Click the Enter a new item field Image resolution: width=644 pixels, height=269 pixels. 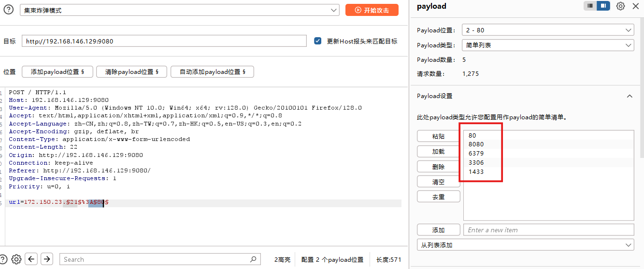click(548, 230)
